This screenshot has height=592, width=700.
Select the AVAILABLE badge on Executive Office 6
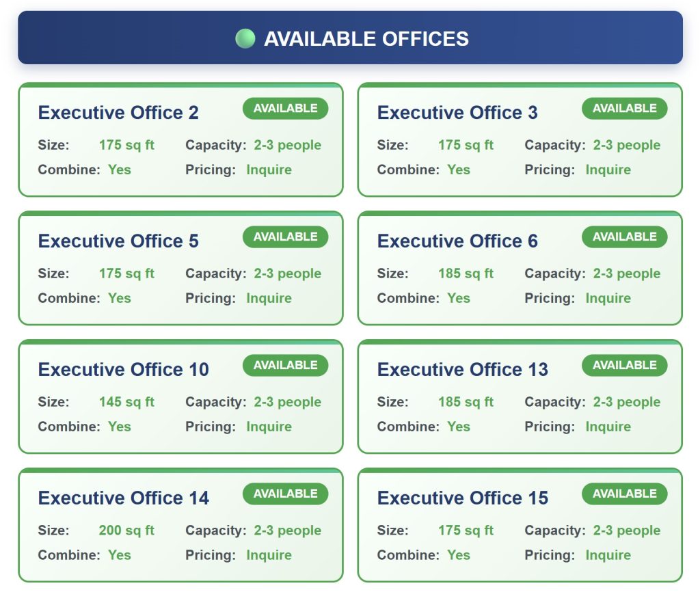pyautogui.click(x=625, y=237)
